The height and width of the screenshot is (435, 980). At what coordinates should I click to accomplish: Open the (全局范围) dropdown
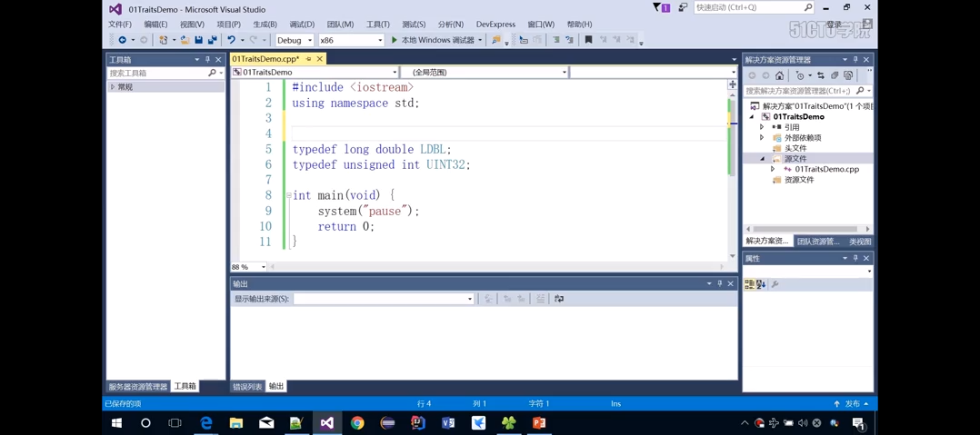tap(485, 73)
